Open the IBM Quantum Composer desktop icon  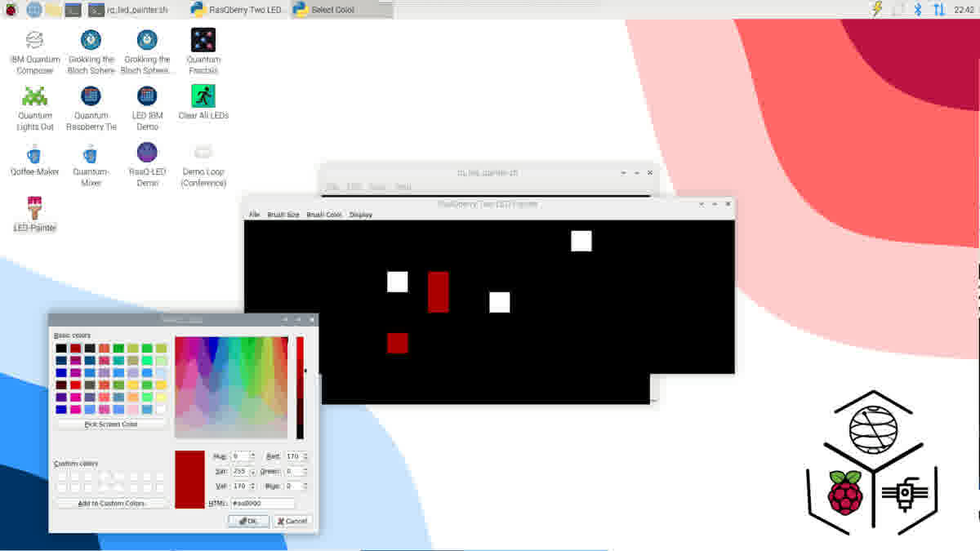point(34,52)
